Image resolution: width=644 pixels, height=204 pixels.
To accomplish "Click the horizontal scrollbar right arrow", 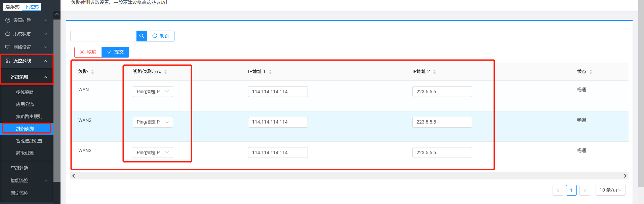I will click(625, 176).
